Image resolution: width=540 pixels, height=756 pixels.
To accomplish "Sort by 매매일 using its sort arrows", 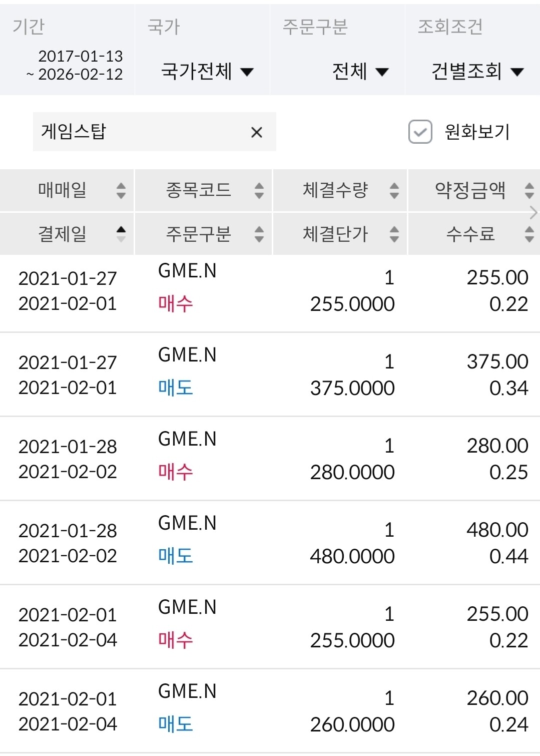I will [121, 190].
